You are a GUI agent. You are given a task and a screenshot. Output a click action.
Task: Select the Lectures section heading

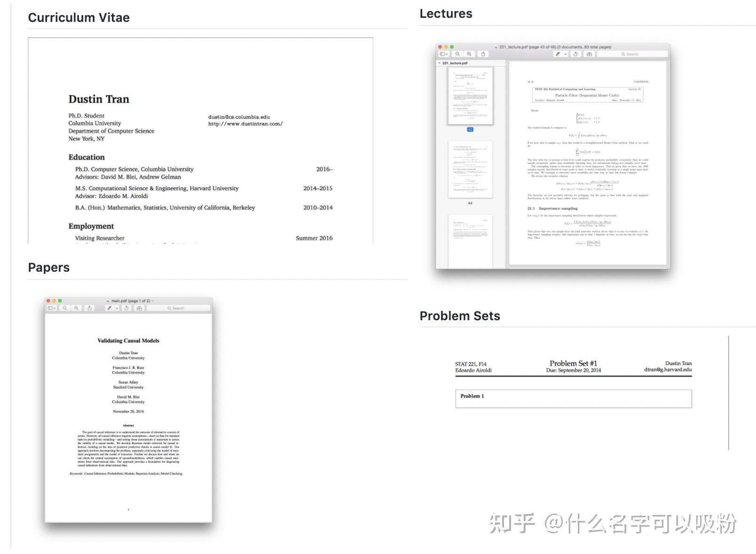(x=446, y=14)
